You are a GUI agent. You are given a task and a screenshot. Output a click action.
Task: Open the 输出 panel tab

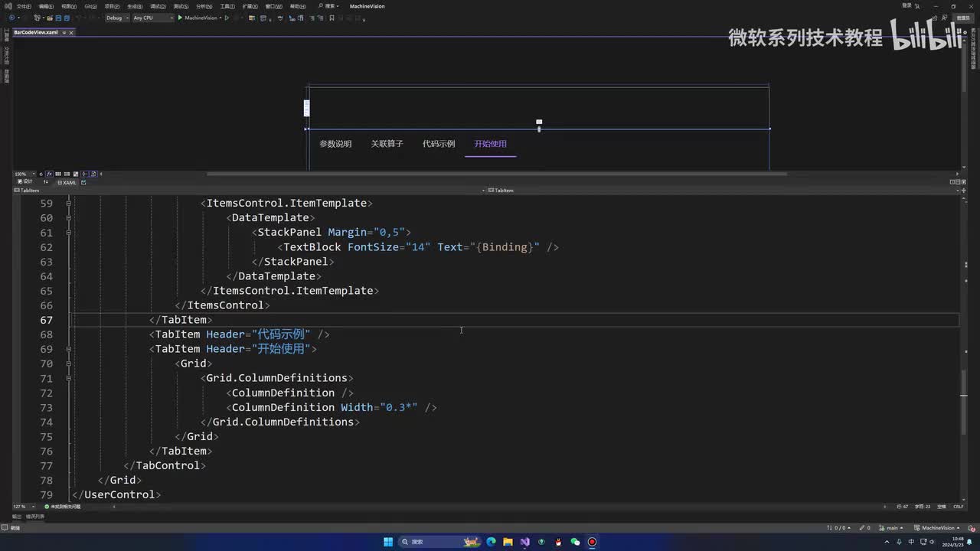click(x=17, y=517)
